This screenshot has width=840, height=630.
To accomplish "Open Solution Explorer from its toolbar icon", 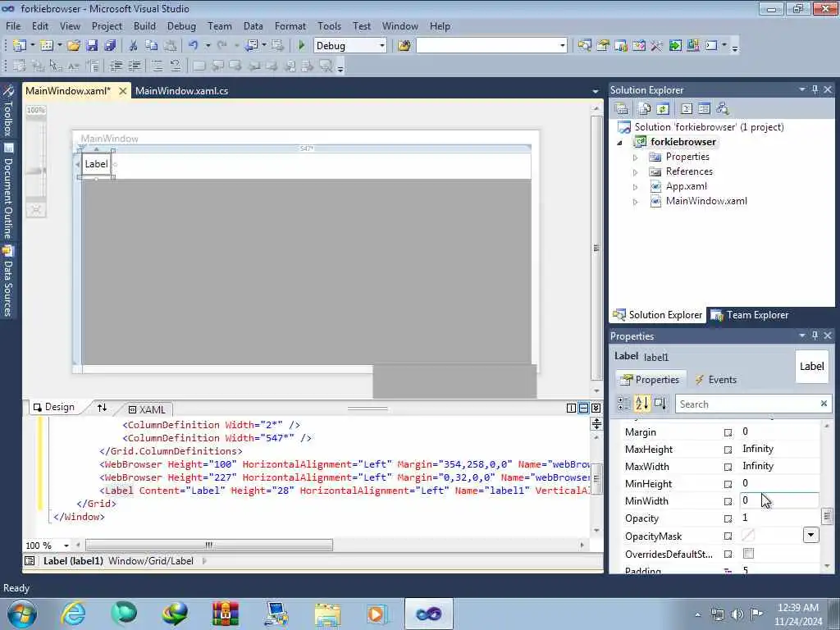I will click(584, 46).
